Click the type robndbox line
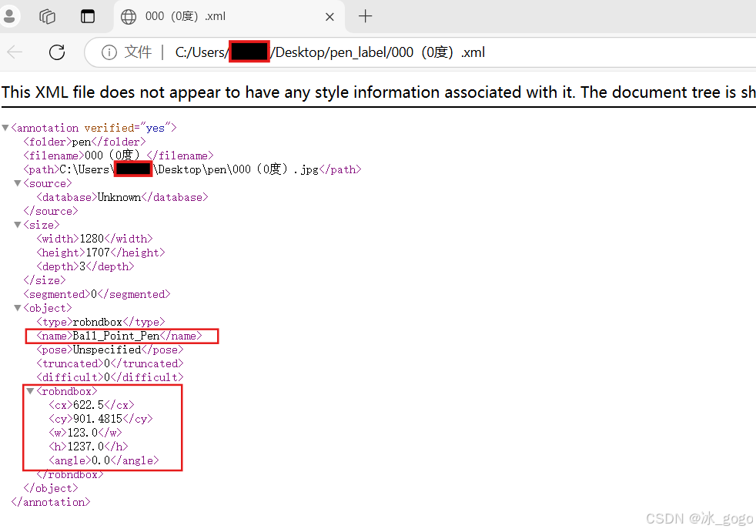756x532 pixels. click(101, 322)
